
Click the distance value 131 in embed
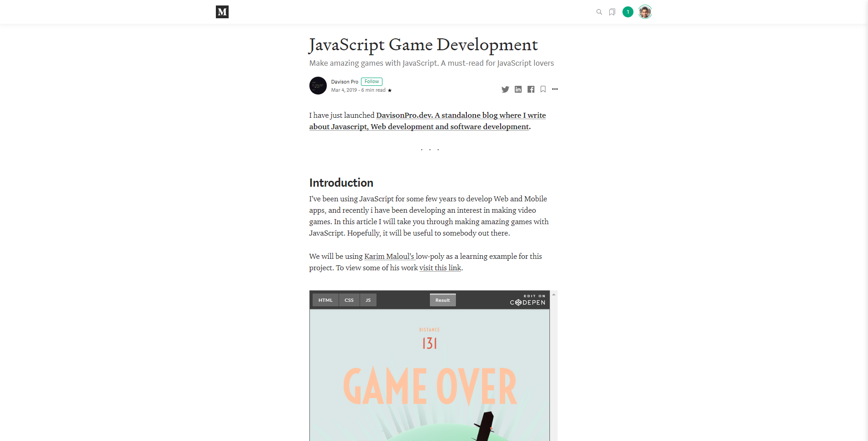click(429, 343)
